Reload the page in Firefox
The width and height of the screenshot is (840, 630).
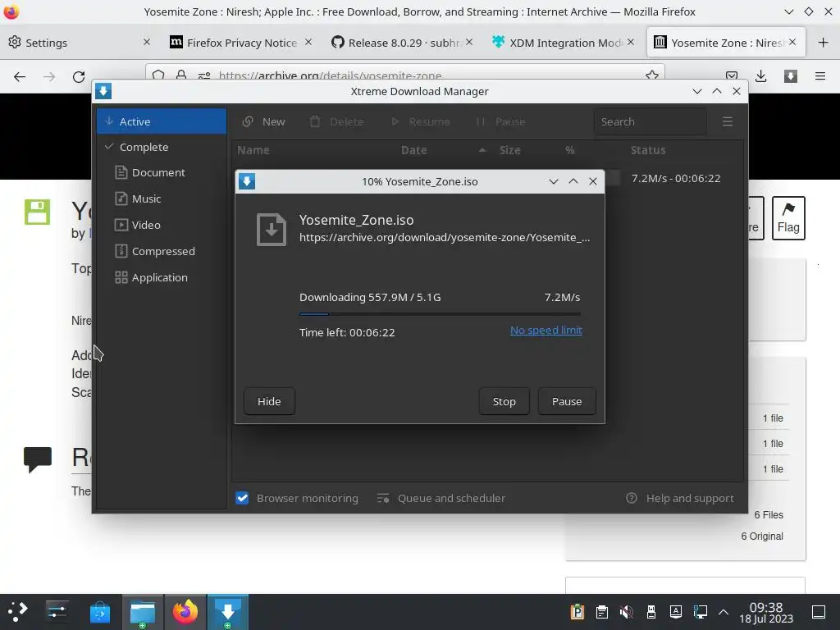(79, 76)
